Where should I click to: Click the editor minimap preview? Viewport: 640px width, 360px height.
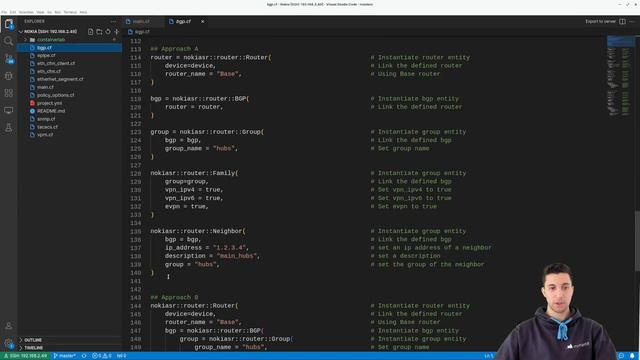(620, 76)
